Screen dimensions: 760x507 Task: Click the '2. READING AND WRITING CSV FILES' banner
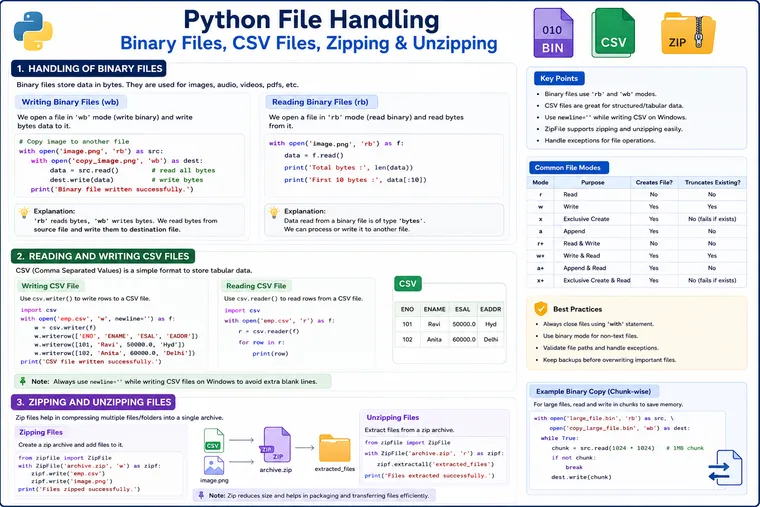click(x=103, y=256)
